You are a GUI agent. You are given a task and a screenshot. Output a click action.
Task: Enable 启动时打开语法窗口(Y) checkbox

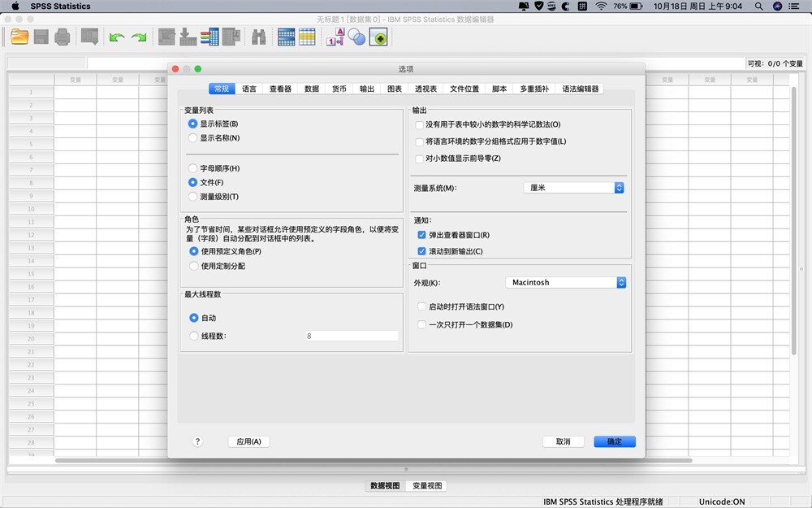[x=421, y=307]
